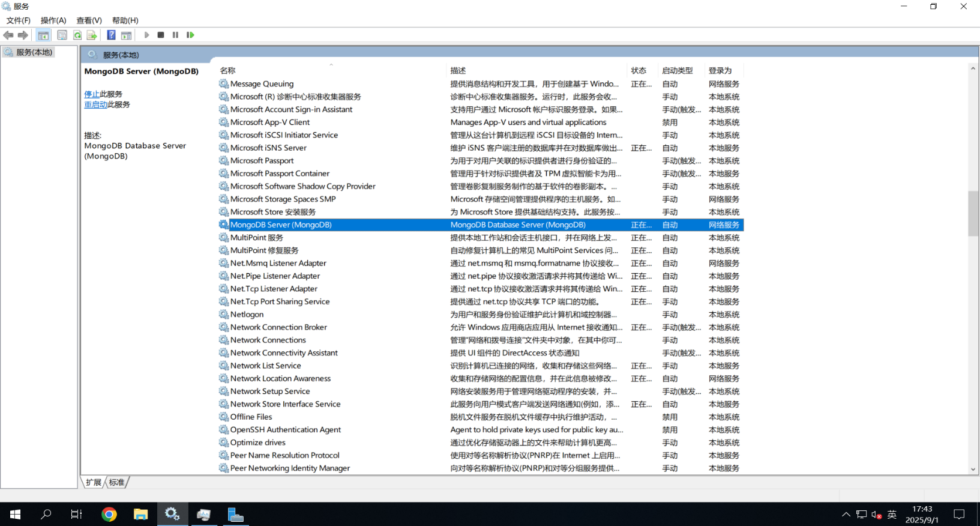Select Net.Tcp Port Sharing Service
The image size is (980, 526).
point(481,301)
